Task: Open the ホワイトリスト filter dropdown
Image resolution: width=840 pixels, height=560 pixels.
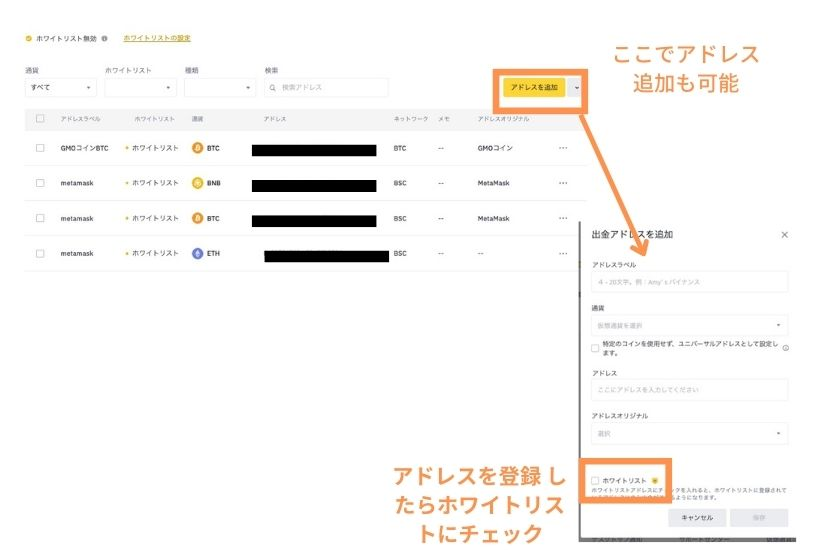Action: pyautogui.click(x=140, y=87)
